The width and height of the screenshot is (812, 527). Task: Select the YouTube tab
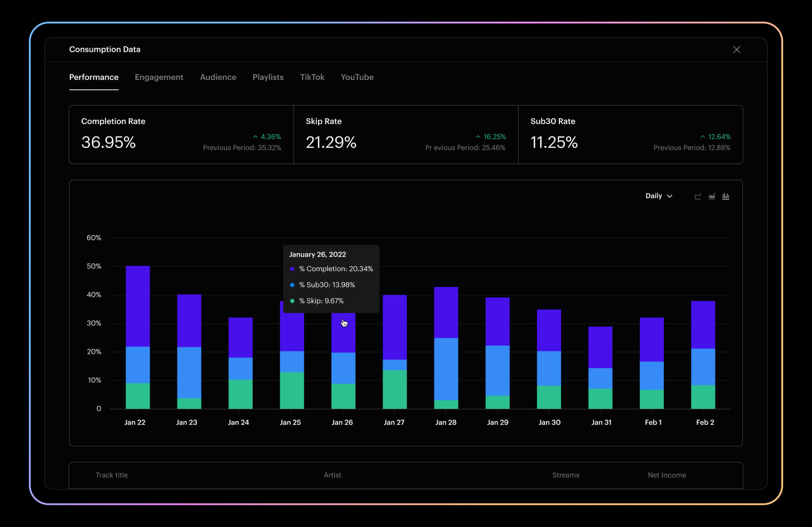[x=357, y=77]
